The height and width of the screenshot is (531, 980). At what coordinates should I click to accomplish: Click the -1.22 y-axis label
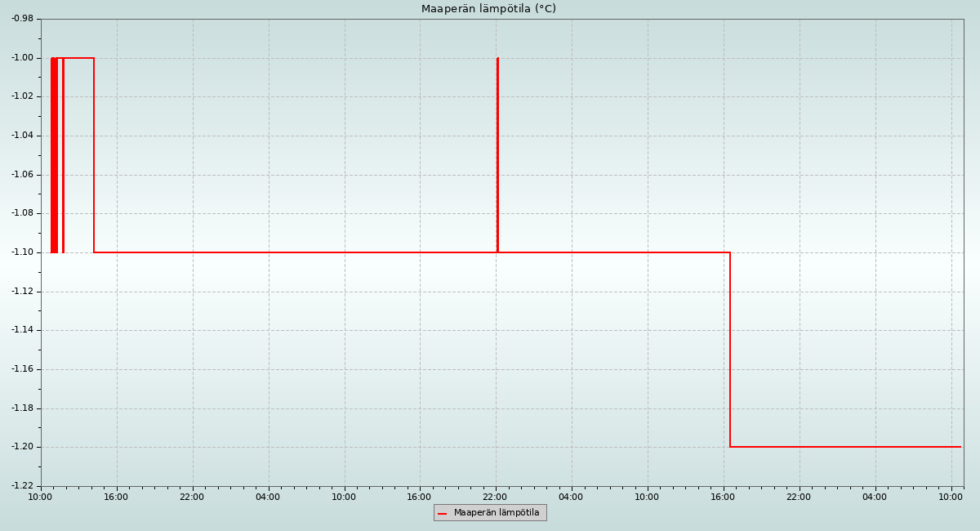tap(22, 486)
